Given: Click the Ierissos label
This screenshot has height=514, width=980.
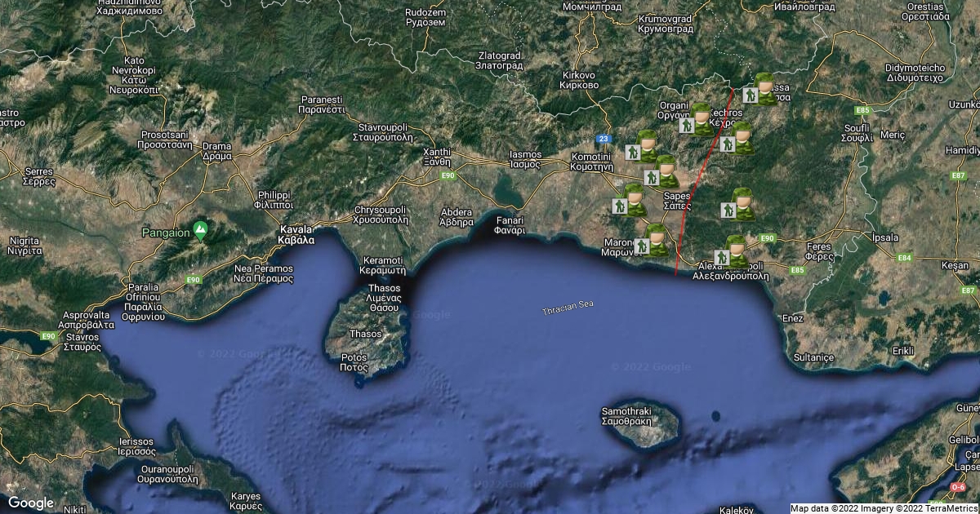Looking at the screenshot, I should [136, 445].
